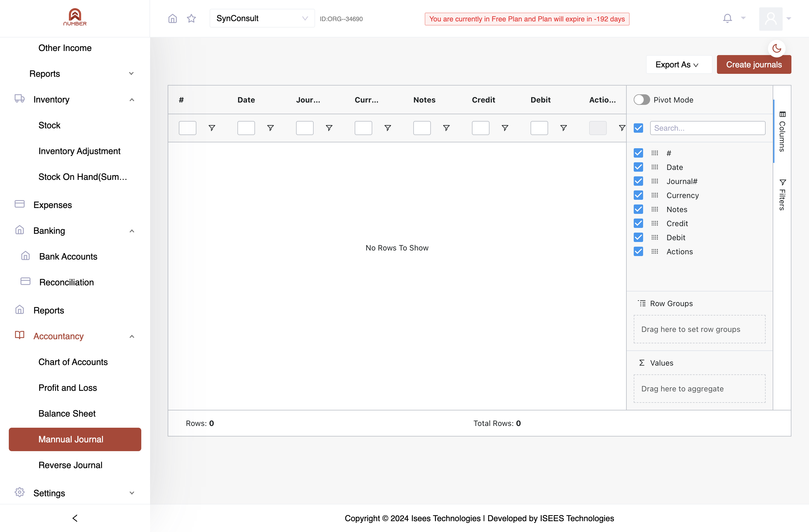Open filter menu for Credit column
Image resolution: width=809 pixels, height=532 pixels.
point(505,128)
